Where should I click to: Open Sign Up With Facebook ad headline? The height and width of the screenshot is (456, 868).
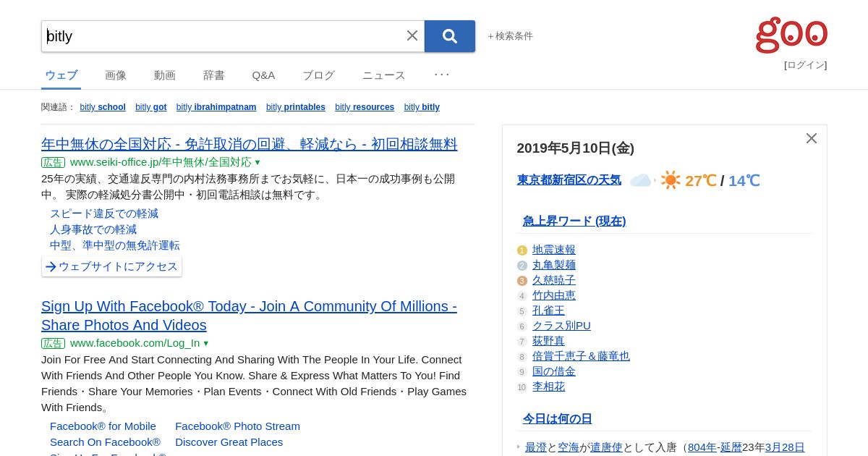coord(249,316)
